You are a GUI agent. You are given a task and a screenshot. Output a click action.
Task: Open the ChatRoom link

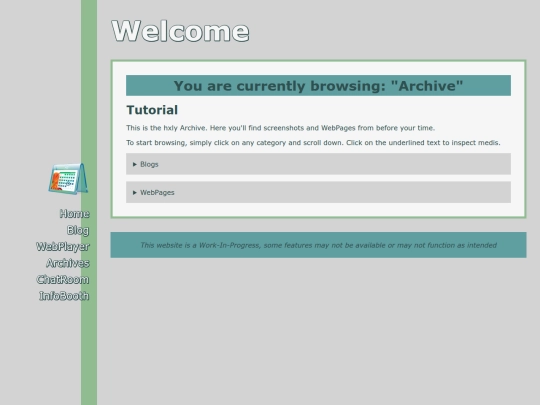tap(63, 279)
